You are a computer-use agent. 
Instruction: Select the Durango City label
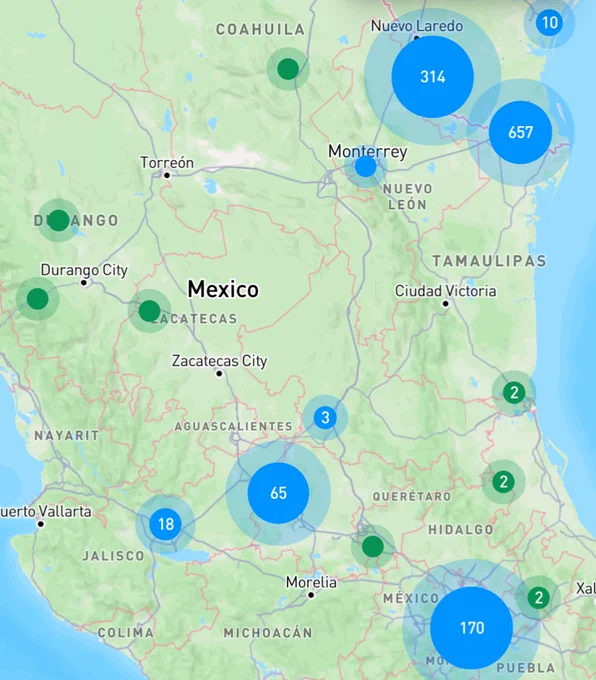point(84,270)
